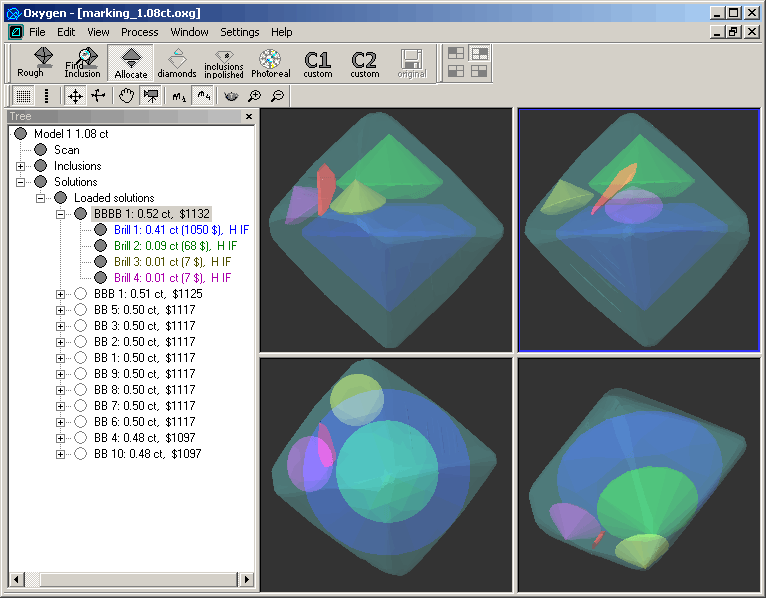Enable the BB 10 solution circle
The image size is (766, 598).
point(81,454)
